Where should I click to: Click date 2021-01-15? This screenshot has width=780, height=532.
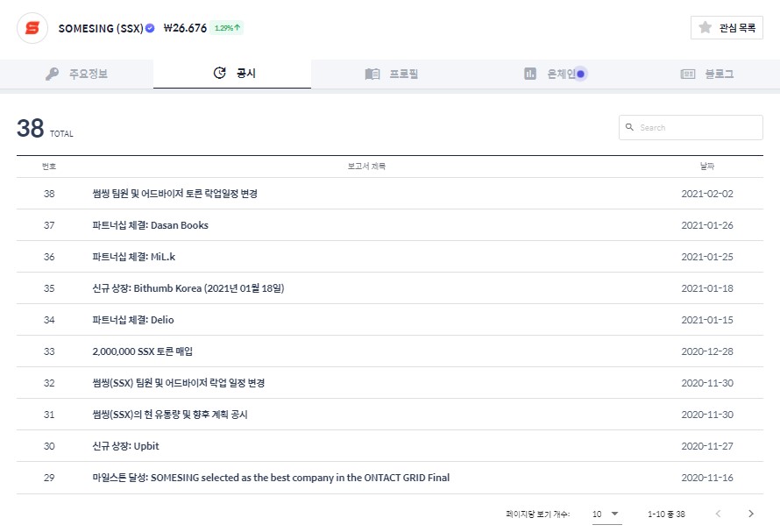[707, 320]
